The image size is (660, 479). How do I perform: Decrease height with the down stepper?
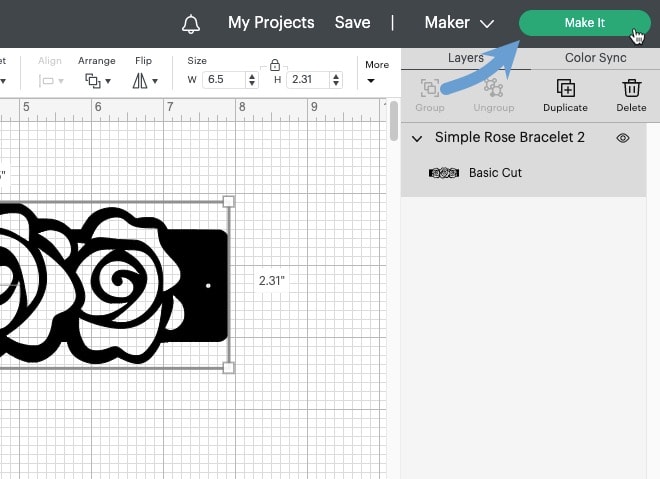click(336, 83)
